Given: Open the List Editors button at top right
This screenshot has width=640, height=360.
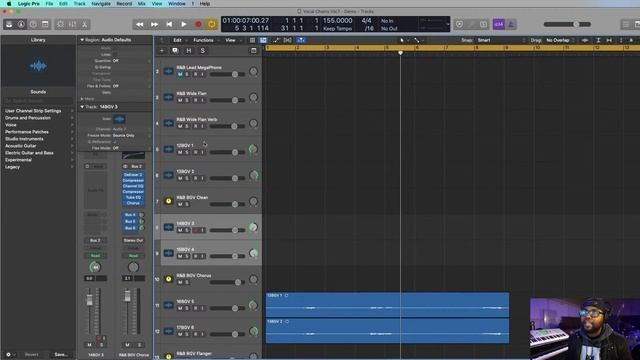Looking at the screenshot, I should click(x=626, y=24).
